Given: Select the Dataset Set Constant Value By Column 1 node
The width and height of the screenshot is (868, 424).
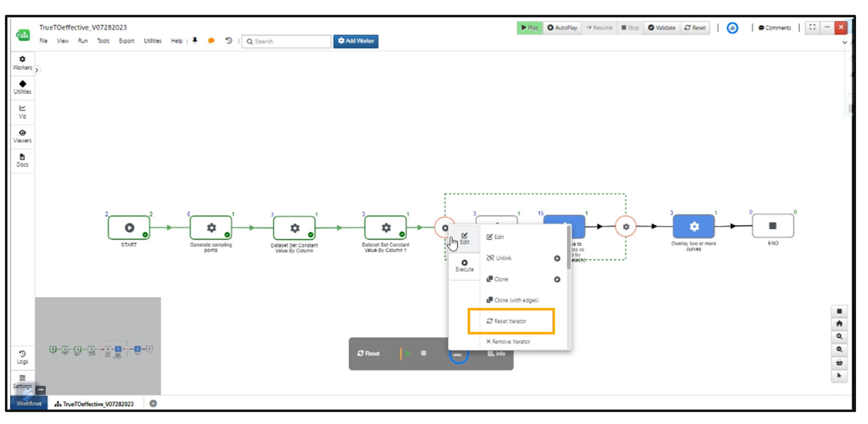Looking at the screenshot, I should click(x=385, y=227).
